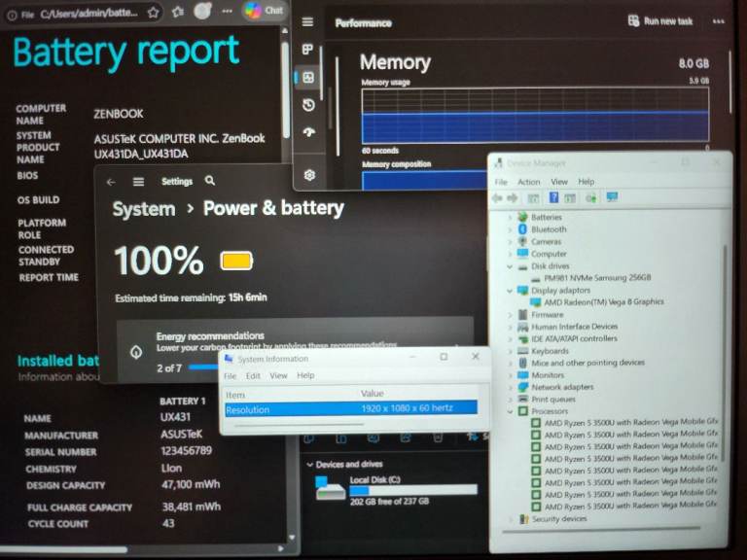Select Monitors entry in Device Manager
This screenshot has height=560, width=747.
[x=548, y=375]
